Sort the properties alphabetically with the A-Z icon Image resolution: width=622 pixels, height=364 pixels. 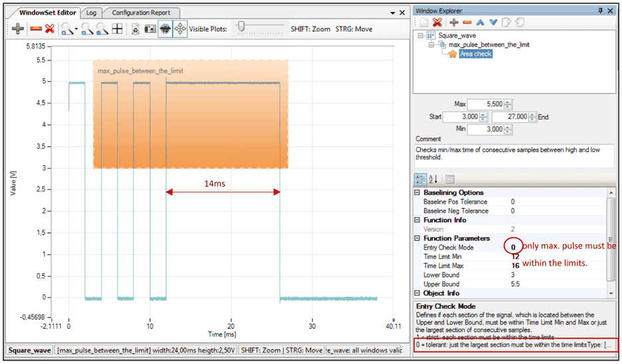433,179
